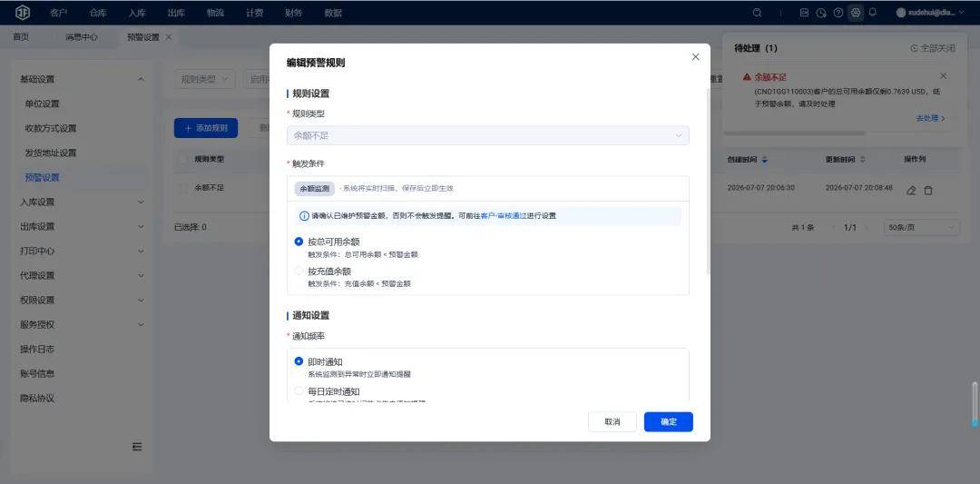Open the settings gear icon in top bar
Viewport: 980px width, 484px height.
(856, 13)
